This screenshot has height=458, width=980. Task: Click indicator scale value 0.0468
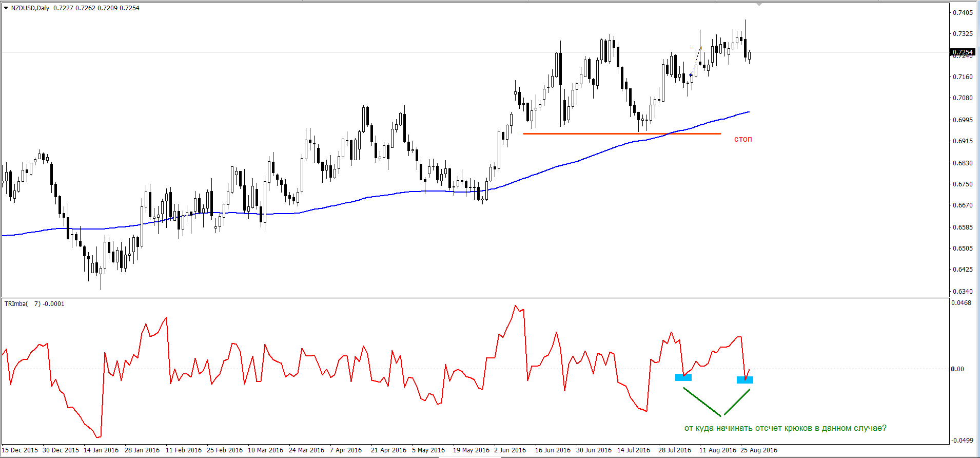[x=962, y=302]
